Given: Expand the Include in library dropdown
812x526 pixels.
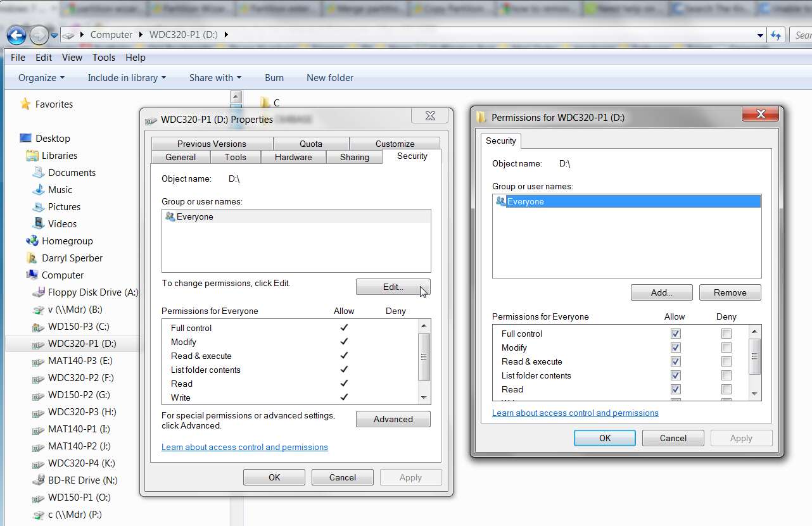Looking at the screenshot, I should pos(127,78).
